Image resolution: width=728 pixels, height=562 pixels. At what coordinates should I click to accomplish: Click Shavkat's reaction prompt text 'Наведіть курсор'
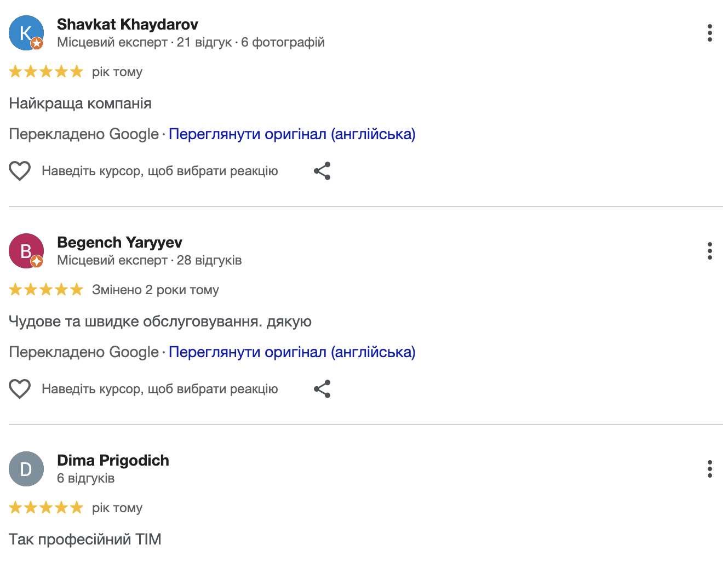(159, 171)
